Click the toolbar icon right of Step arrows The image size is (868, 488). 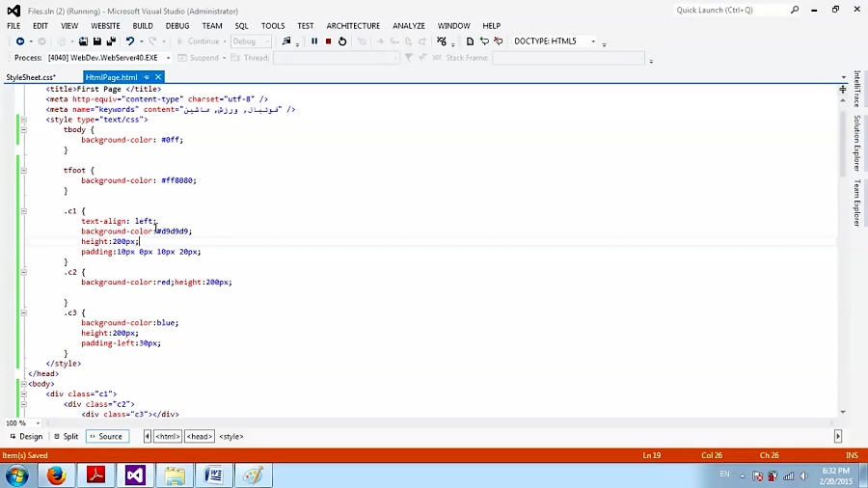pyautogui.click(x=441, y=41)
